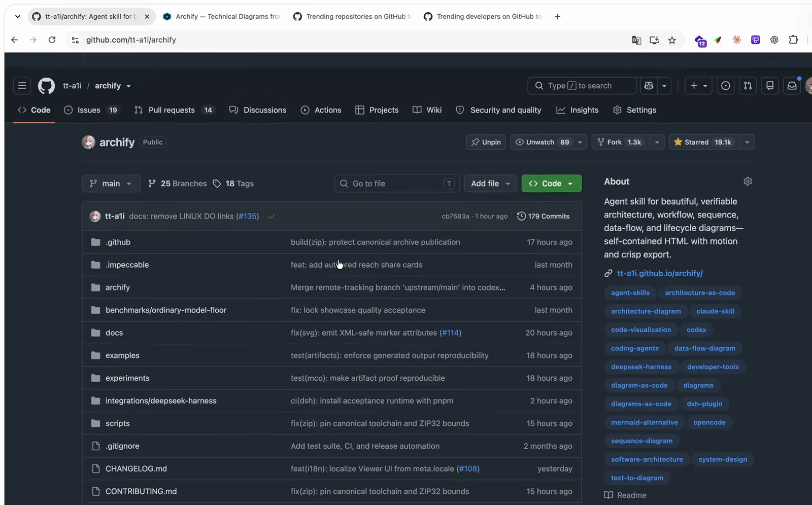This screenshot has height=505, width=812.
Task: Open the Pull requests icon in header
Action: click(748, 86)
